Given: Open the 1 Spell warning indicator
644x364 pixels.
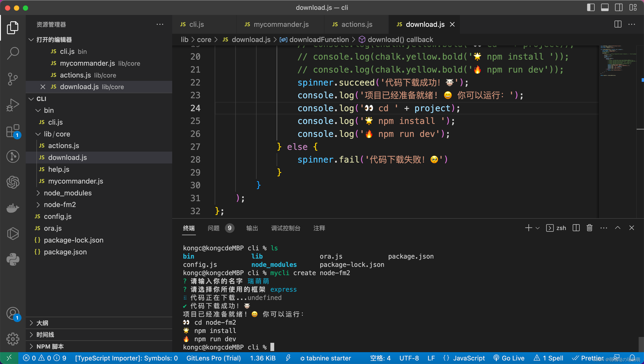Looking at the screenshot, I should point(548,358).
